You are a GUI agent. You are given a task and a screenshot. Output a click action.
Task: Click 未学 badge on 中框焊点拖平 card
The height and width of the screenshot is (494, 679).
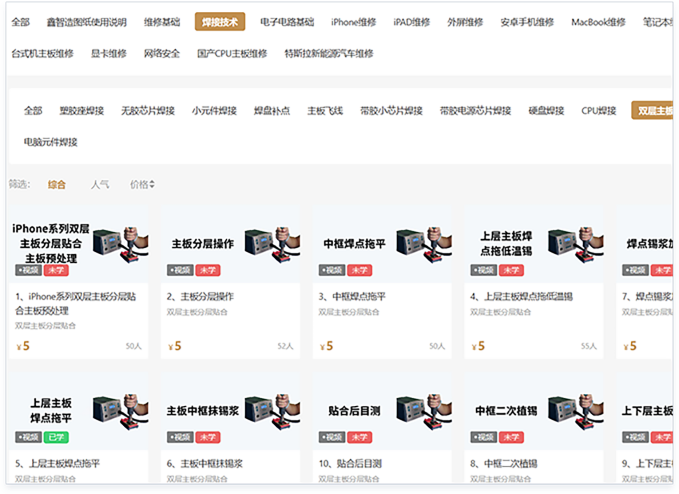[x=359, y=271]
